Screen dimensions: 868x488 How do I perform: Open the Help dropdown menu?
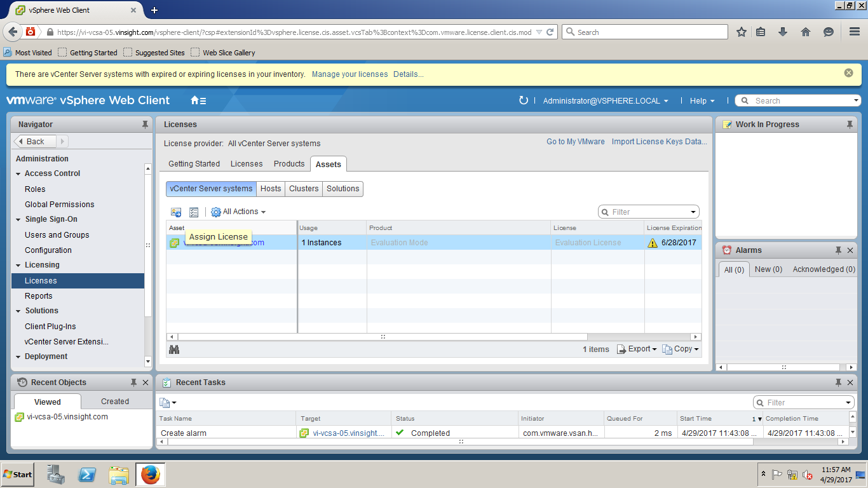pyautogui.click(x=702, y=100)
